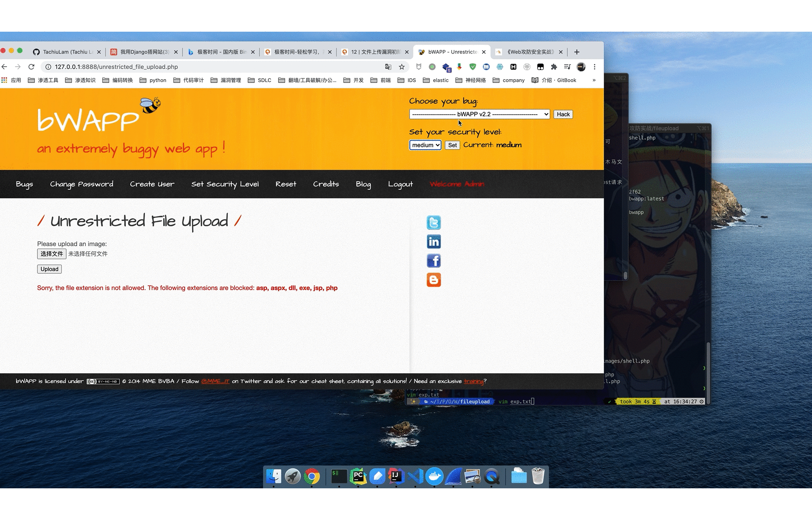Click the Docker whale icon in dock
Viewport: 812px width, 520px height.
tap(434, 476)
